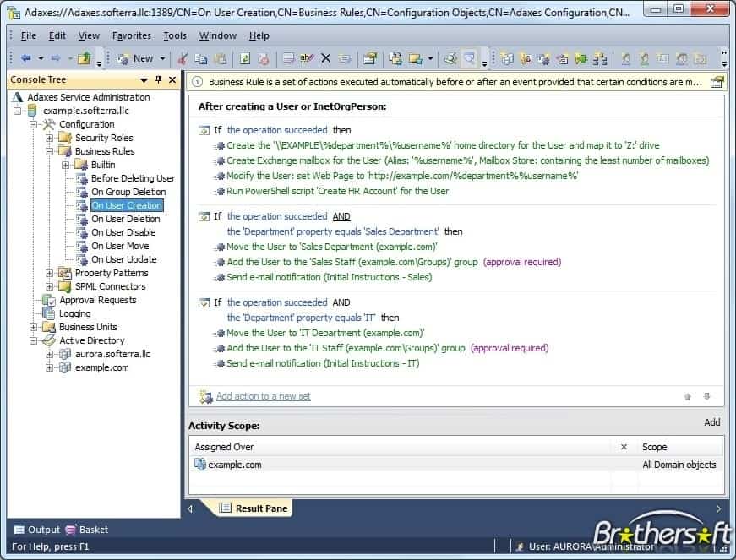
Task: Click the X column header in Activity Scope
Action: [x=624, y=447]
